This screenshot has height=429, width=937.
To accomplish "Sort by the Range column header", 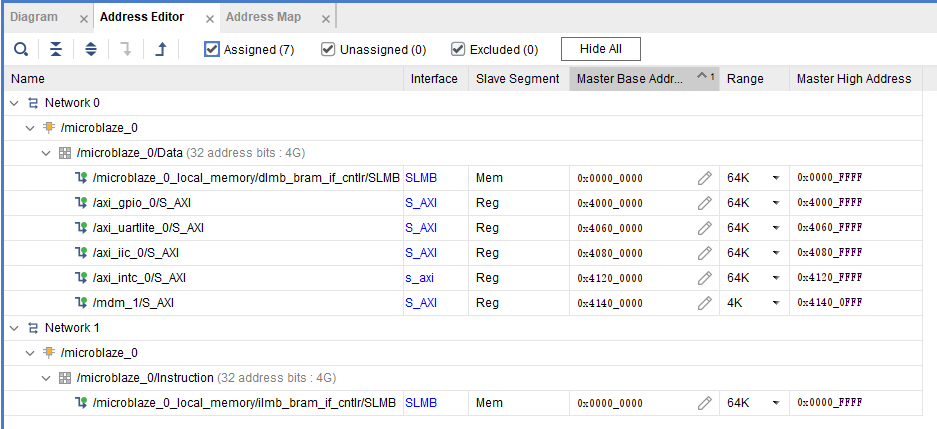I will point(754,78).
